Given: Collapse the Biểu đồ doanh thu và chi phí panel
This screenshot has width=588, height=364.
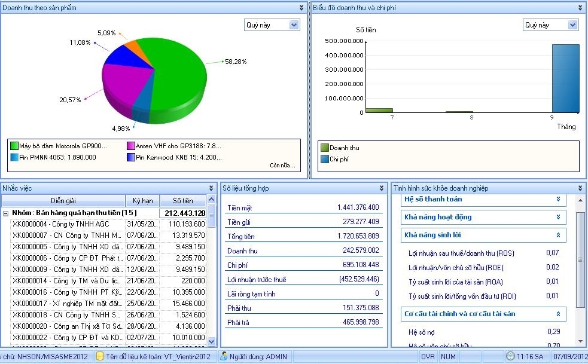Looking at the screenshot, I should (580, 8).
